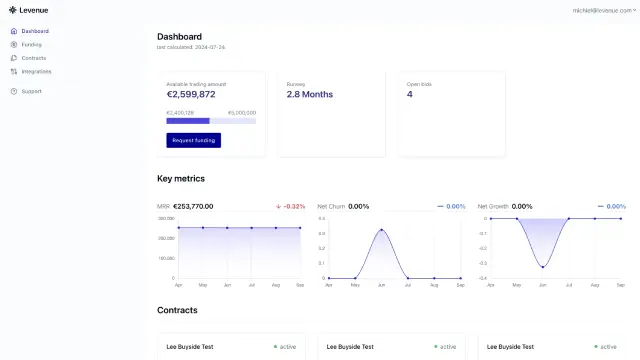
Task: Click the Open bids value 4
Action: 409,94
